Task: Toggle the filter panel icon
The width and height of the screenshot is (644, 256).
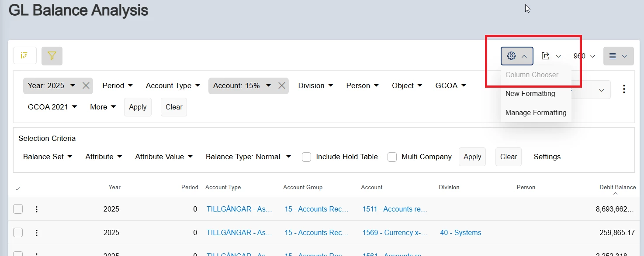Action: coord(52,56)
